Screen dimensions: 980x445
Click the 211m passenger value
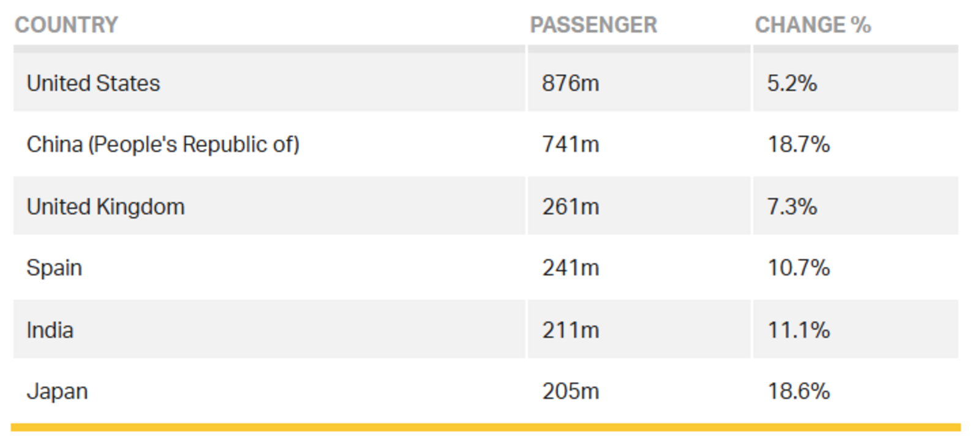point(570,331)
